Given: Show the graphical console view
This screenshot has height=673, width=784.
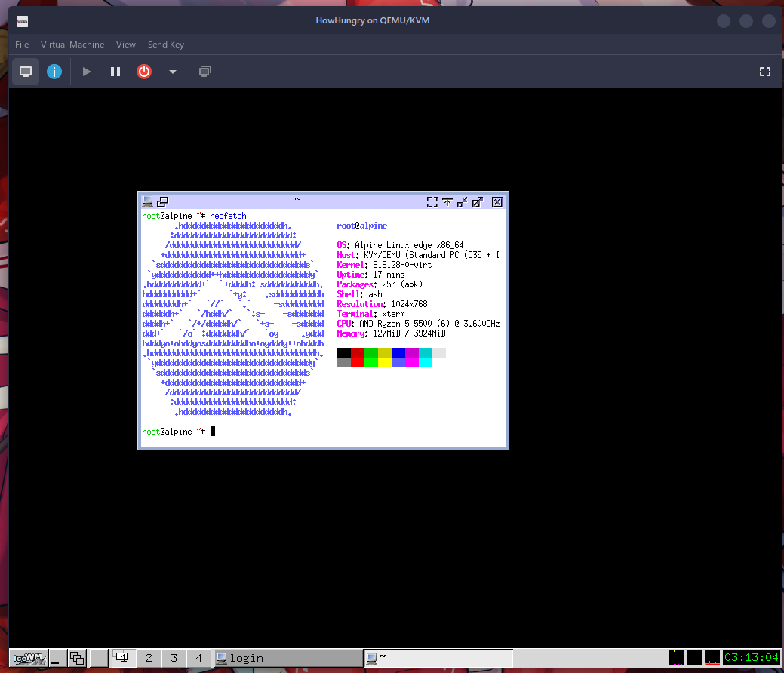Looking at the screenshot, I should click(26, 72).
